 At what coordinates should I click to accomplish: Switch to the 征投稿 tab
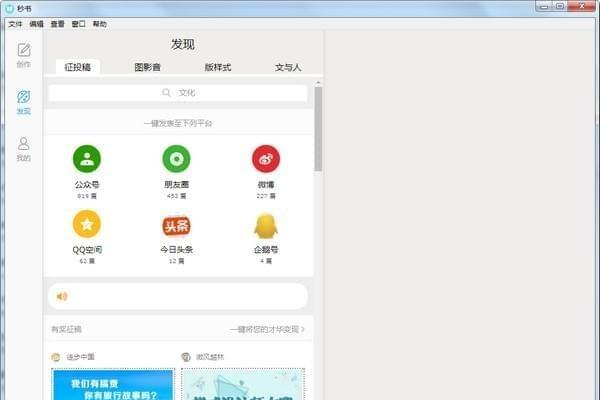(78, 67)
